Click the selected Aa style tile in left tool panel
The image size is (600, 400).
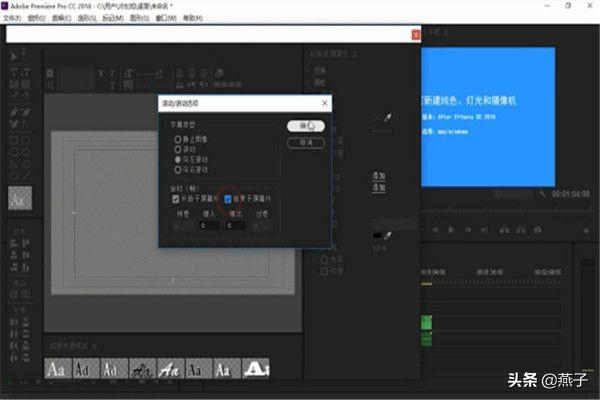coord(19,198)
